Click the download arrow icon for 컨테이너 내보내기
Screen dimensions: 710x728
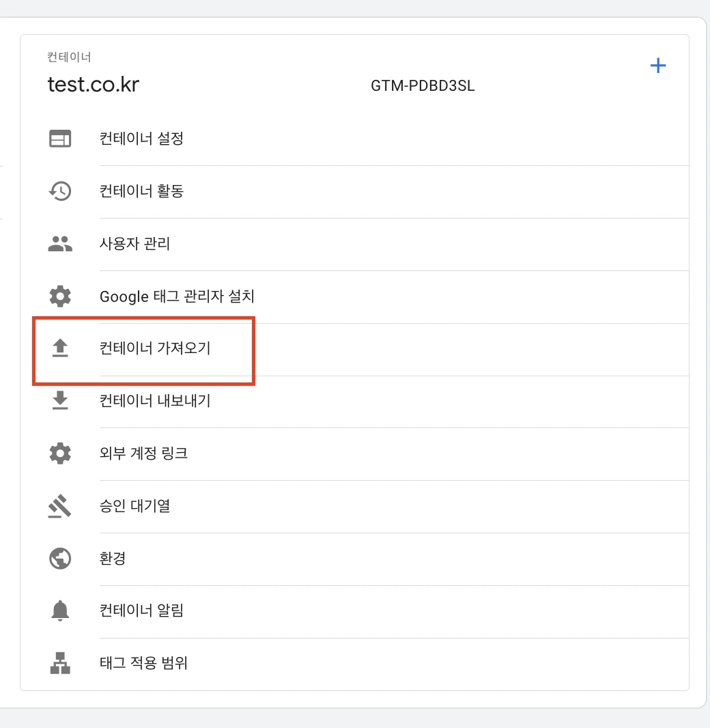pos(60,400)
